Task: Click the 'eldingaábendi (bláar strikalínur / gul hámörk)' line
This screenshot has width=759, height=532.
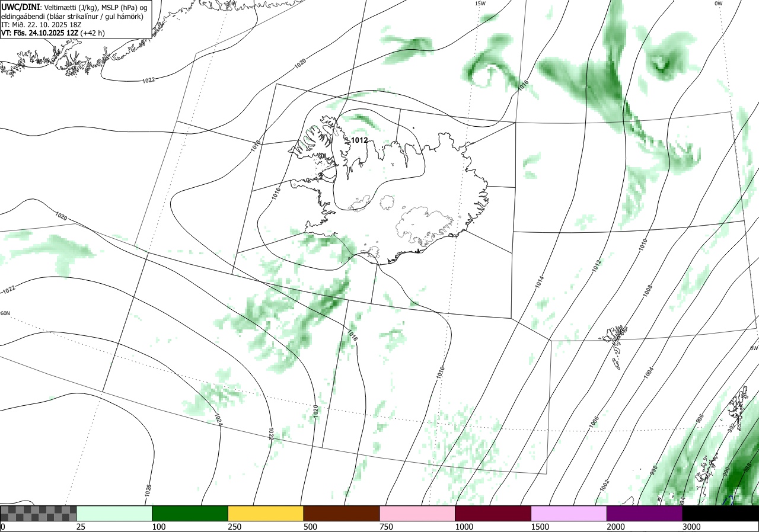Action: [x=72, y=16]
